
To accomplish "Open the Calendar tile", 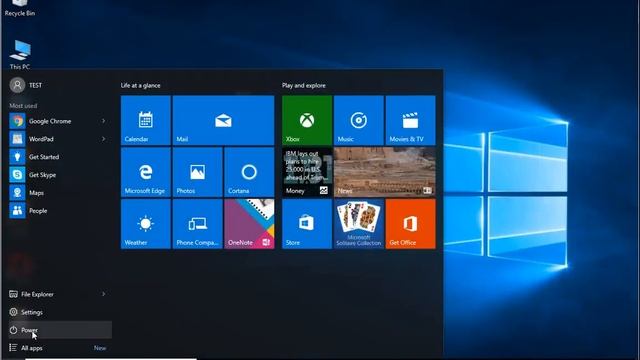I will 146,120.
